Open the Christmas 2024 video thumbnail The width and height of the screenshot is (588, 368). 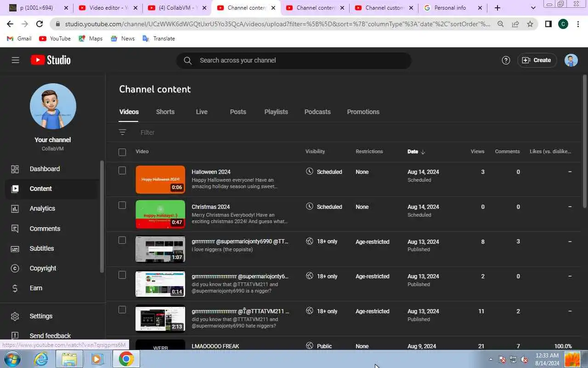coord(160,214)
